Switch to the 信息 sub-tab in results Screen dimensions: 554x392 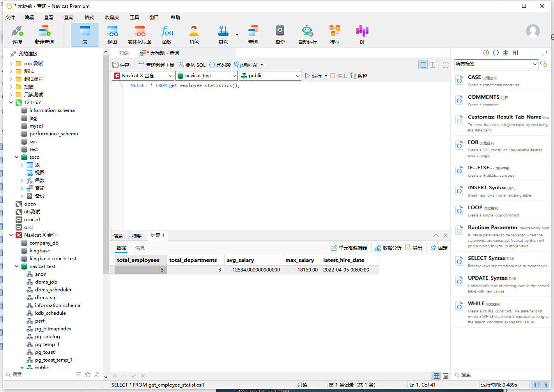(x=140, y=248)
